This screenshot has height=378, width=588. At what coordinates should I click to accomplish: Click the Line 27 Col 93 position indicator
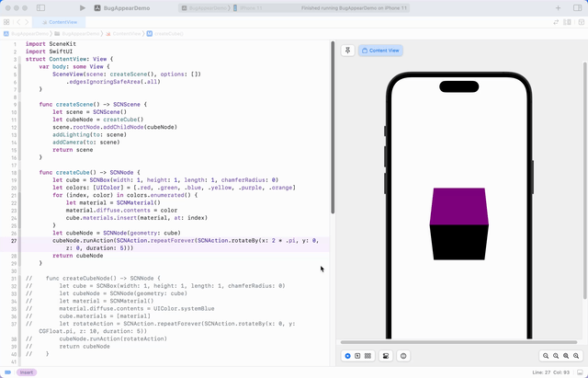tap(551, 372)
